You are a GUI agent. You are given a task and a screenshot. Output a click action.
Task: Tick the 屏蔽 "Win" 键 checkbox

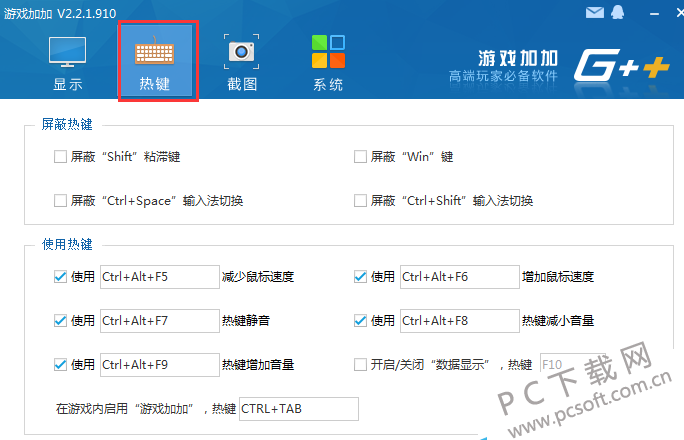pos(361,157)
